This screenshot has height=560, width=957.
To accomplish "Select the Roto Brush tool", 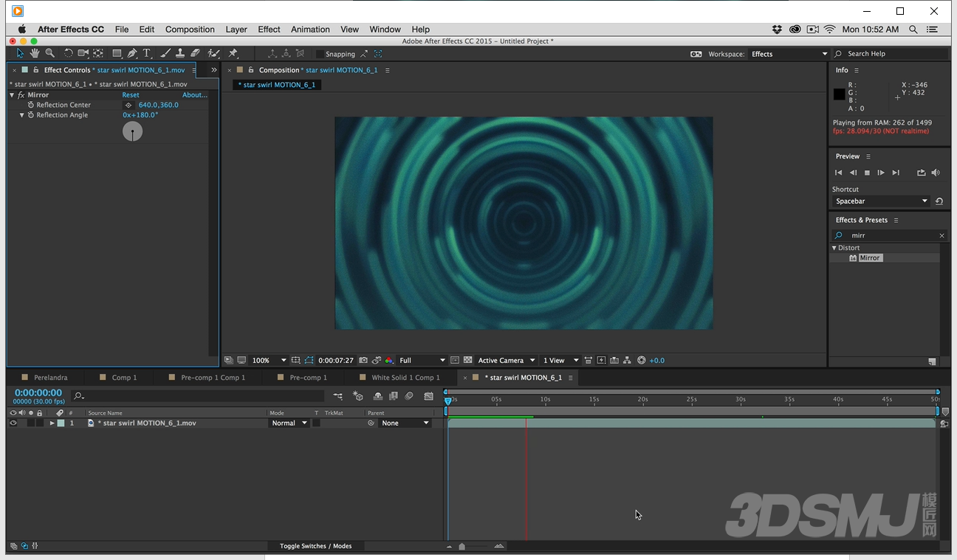I will 213,53.
